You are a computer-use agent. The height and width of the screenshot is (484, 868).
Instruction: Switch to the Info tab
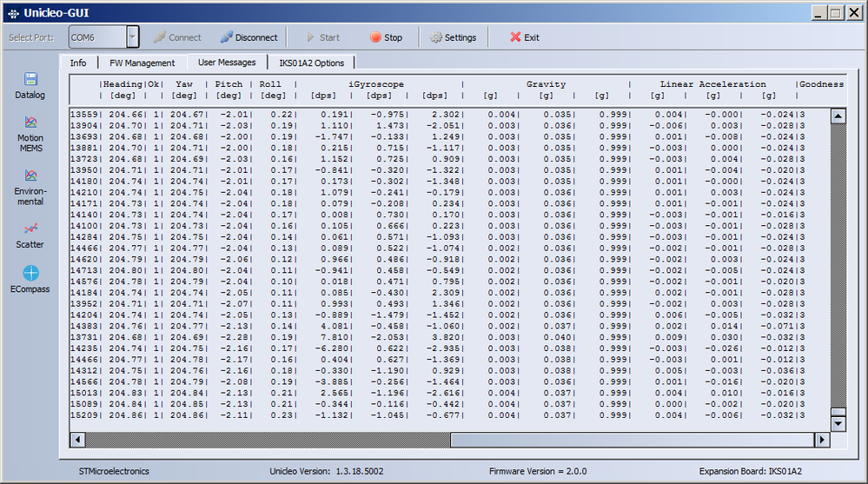tap(78, 63)
